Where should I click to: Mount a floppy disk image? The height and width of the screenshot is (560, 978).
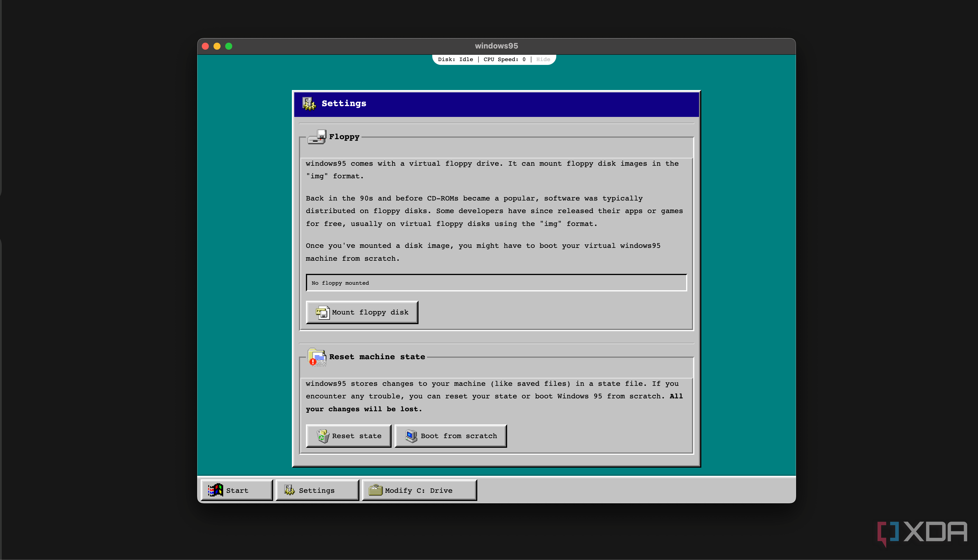point(362,312)
